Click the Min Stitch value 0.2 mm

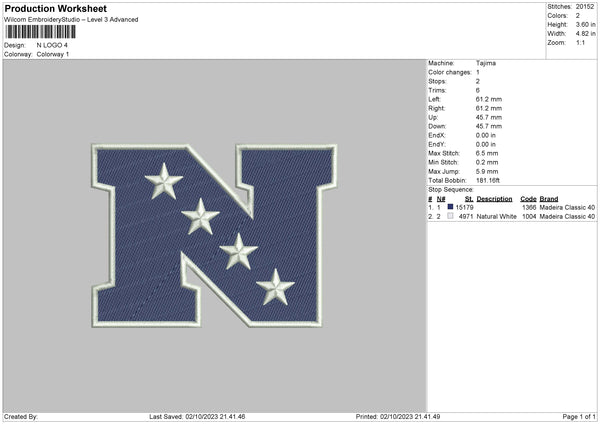coord(487,163)
